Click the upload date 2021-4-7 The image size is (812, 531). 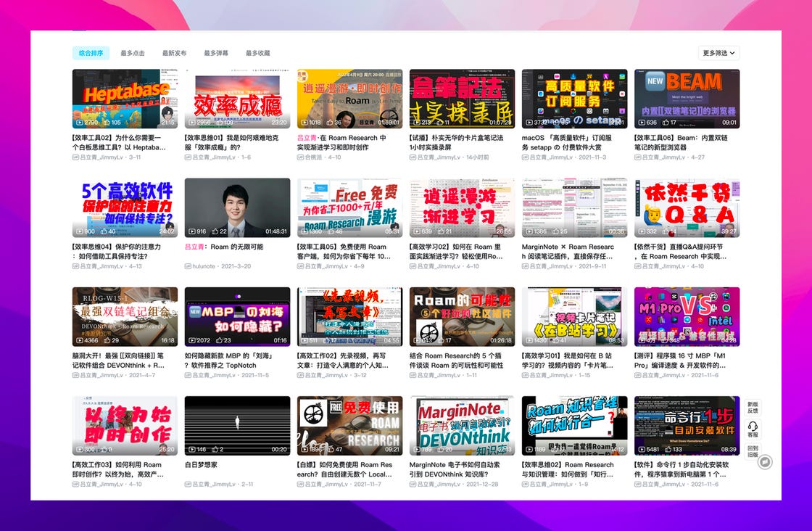[x=142, y=375]
